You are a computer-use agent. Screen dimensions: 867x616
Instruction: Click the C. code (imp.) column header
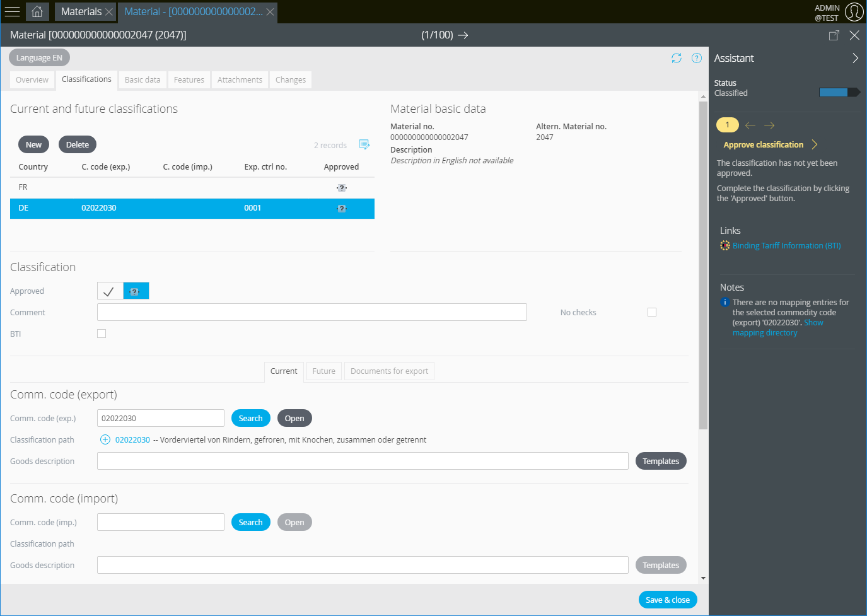tap(187, 167)
